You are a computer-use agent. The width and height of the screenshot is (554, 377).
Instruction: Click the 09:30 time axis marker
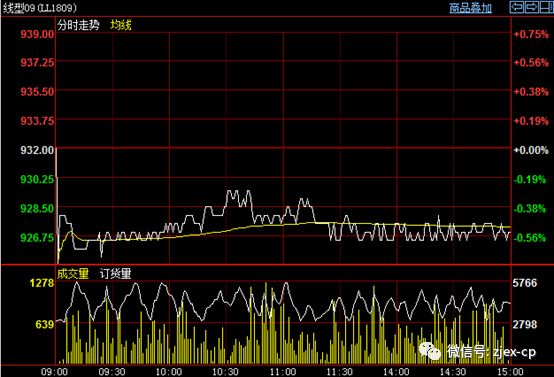pyautogui.click(x=112, y=372)
